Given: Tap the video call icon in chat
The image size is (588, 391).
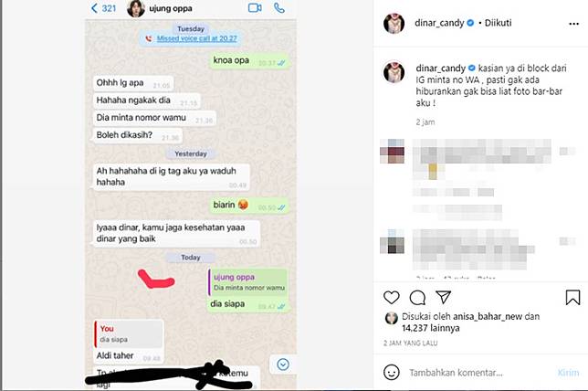Looking at the screenshot, I should coord(255,8).
